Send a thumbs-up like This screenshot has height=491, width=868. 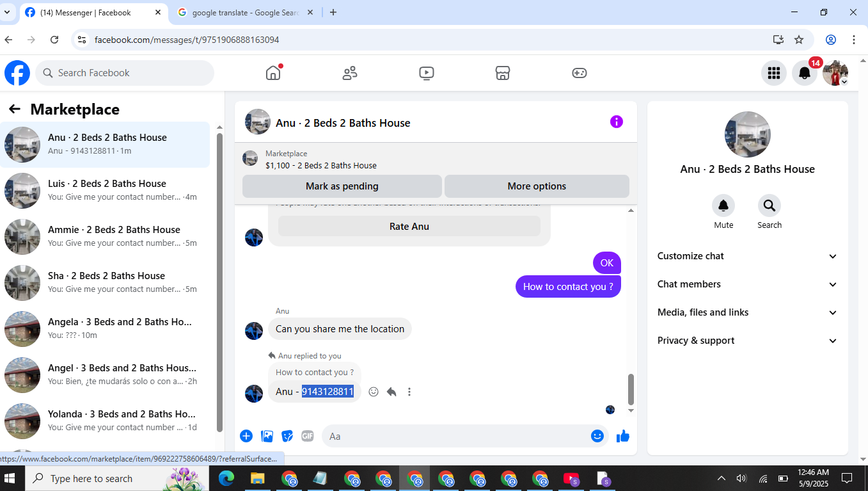click(x=623, y=436)
